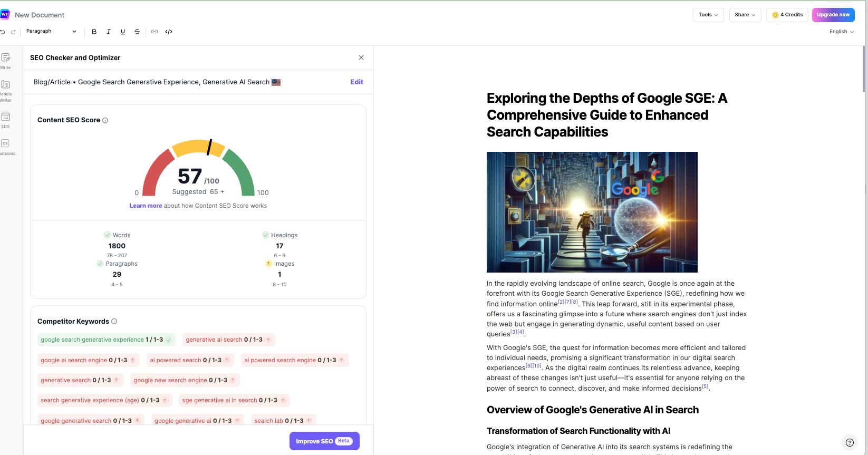Viewport: 868px width, 455px height.
Task: Click the Improve SEO button
Action: pos(324,441)
